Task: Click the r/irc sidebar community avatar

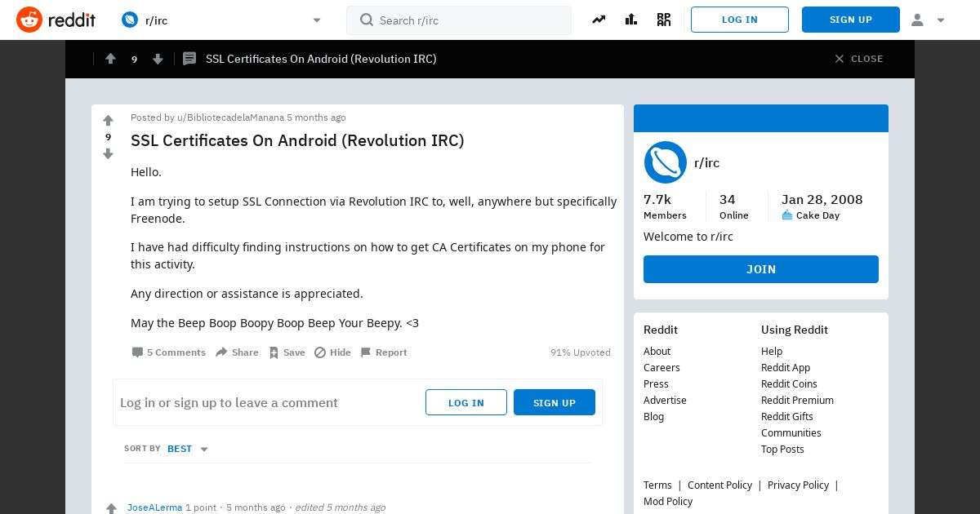Action: pos(665,162)
